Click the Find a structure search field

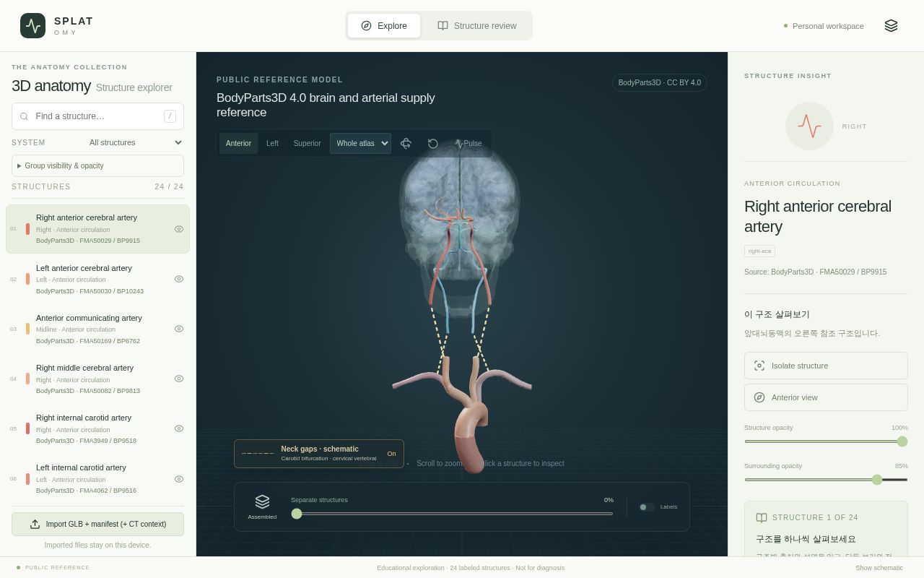click(x=97, y=116)
